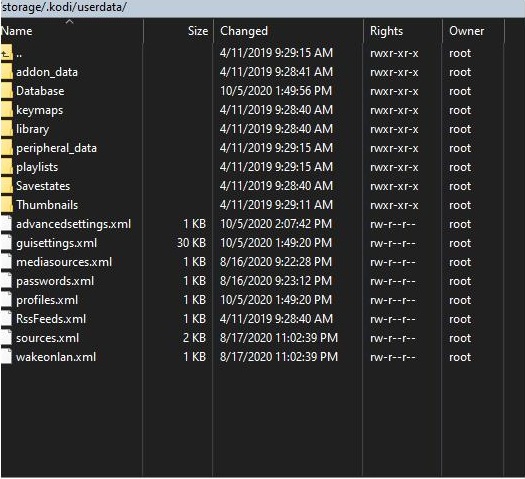Select the advancedsettings.xml file name
The image size is (525, 479).
[x=73, y=224]
